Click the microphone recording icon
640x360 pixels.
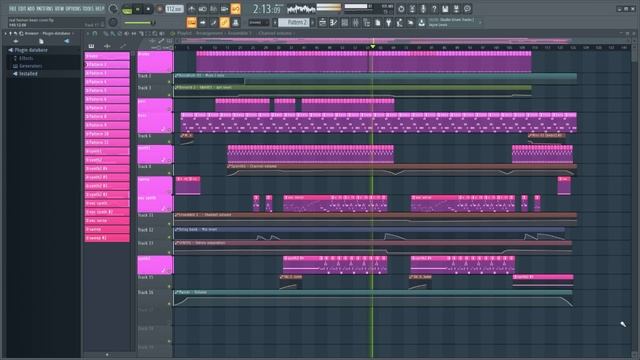tap(423, 9)
